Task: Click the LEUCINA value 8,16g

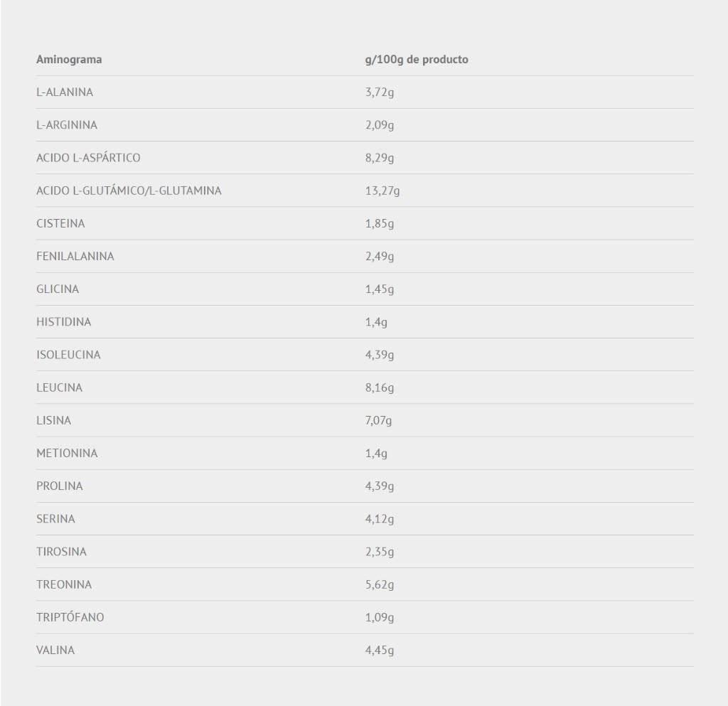Action: point(380,387)
